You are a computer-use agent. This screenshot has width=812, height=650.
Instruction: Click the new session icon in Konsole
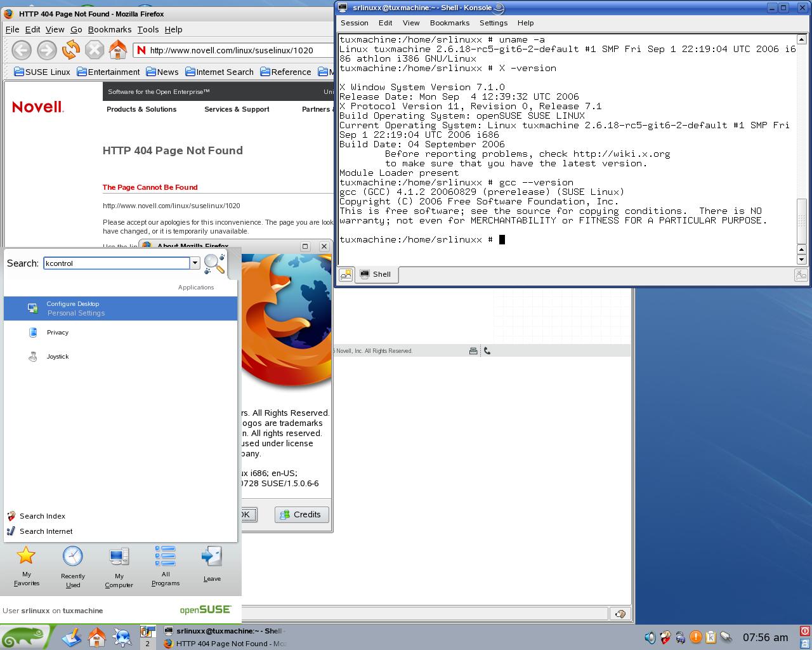click(x=346, y=274)
